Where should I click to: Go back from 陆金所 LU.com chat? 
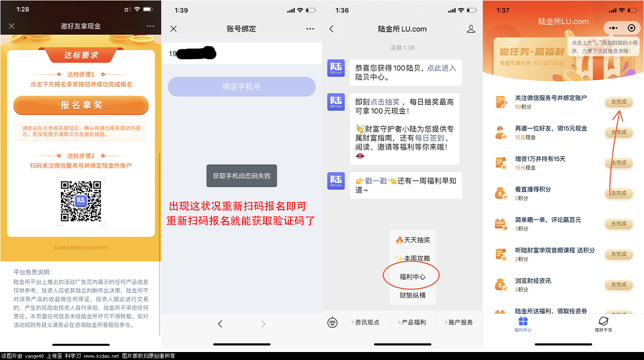(x=331, y=29)
